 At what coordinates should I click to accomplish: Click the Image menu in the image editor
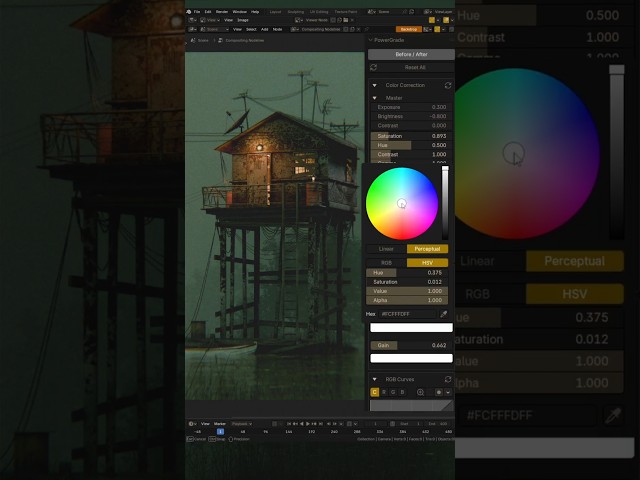pyautogui.click(x=243, y=20)
